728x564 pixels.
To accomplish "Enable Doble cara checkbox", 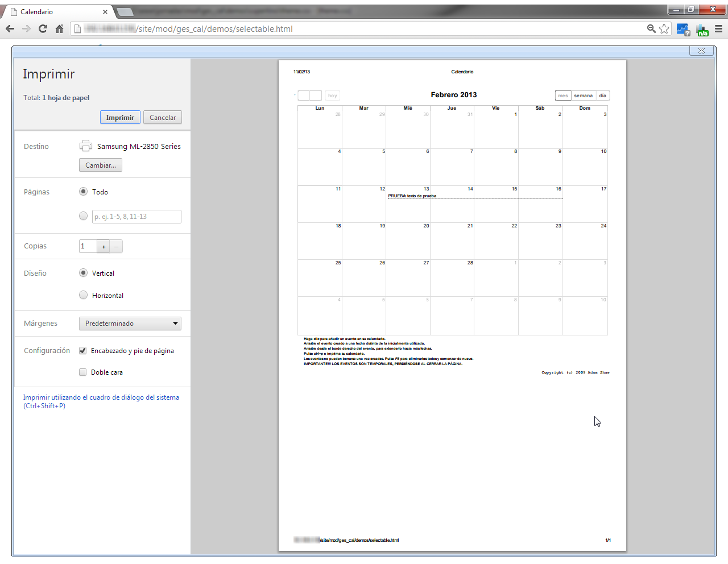I will point(83,372).
